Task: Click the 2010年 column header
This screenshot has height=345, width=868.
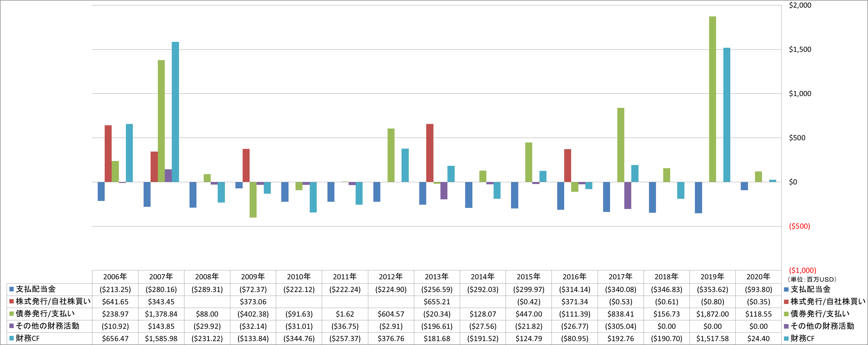Action: point(299,277)
